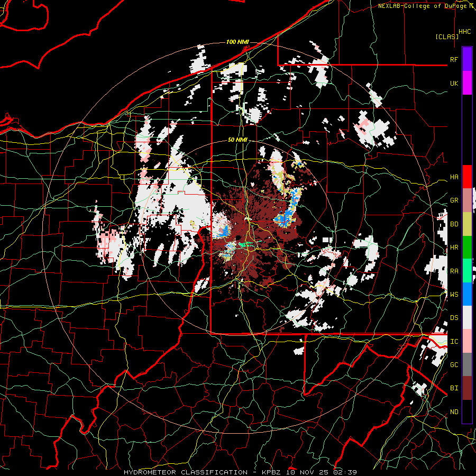Click the RA light green swatch

pos(467,271)
